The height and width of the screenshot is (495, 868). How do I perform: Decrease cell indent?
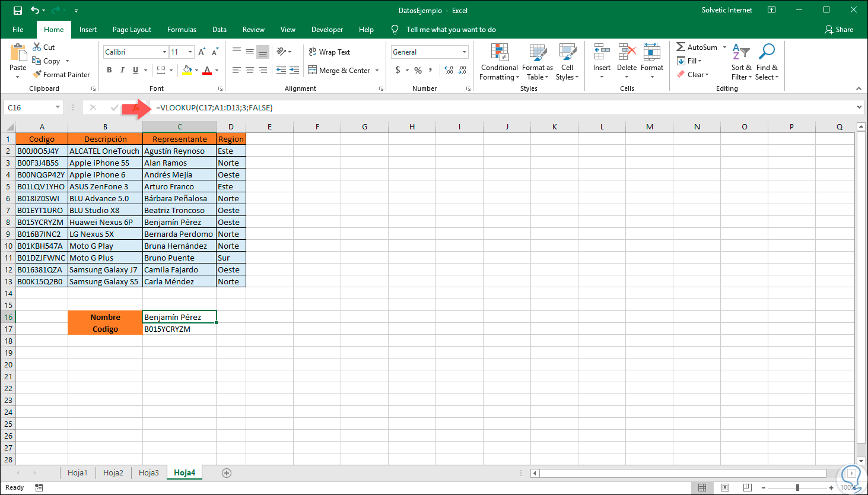[281, 70]
